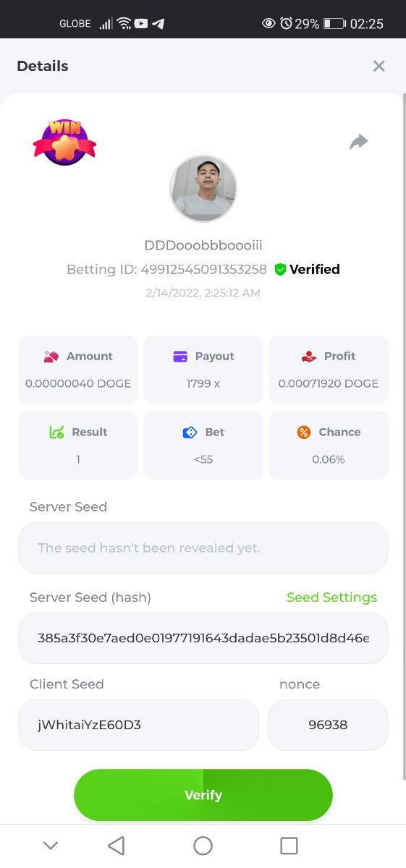Image resolution: width=406 pixels, height=868 pixels.
Task: Tap the purple Payout card icon
Action: 180,356
